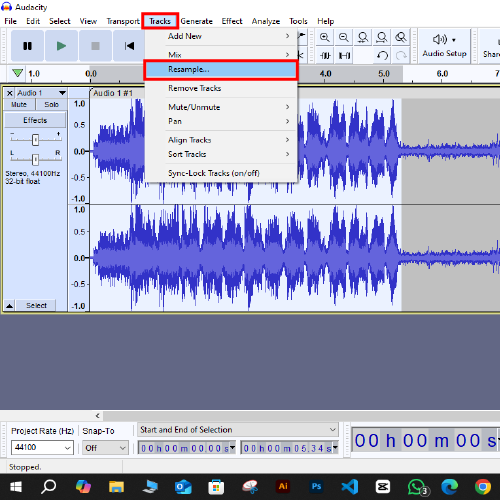Expand the Align Tracks submenu
This screenshot has width=500, height=500.
221,140
